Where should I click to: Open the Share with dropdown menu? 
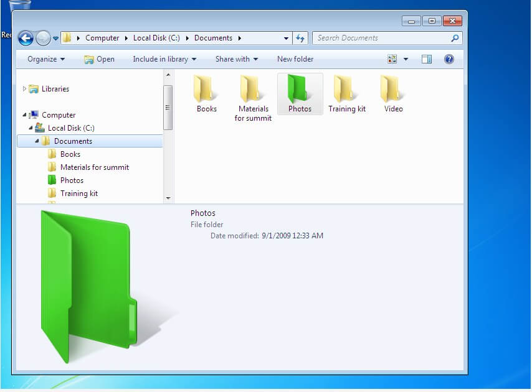(236, 59)
